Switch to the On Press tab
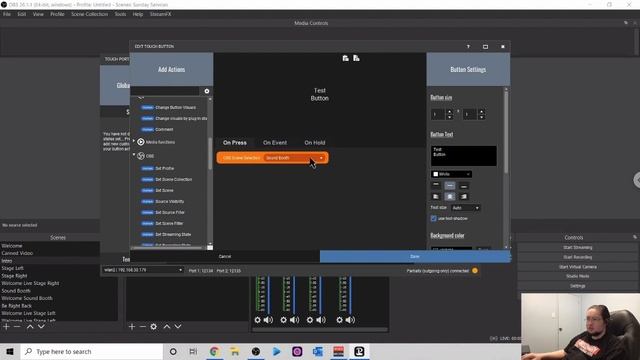Screen dimensions: 640x360 point(235,142)
